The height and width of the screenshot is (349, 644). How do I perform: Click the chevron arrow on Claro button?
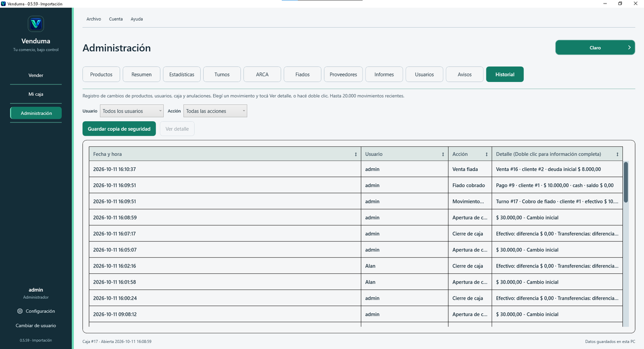click(x=629, y=47)
